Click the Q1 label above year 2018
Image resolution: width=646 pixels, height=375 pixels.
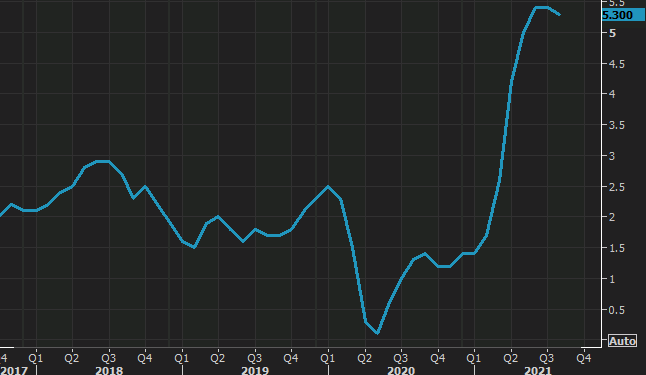[35, 358]
